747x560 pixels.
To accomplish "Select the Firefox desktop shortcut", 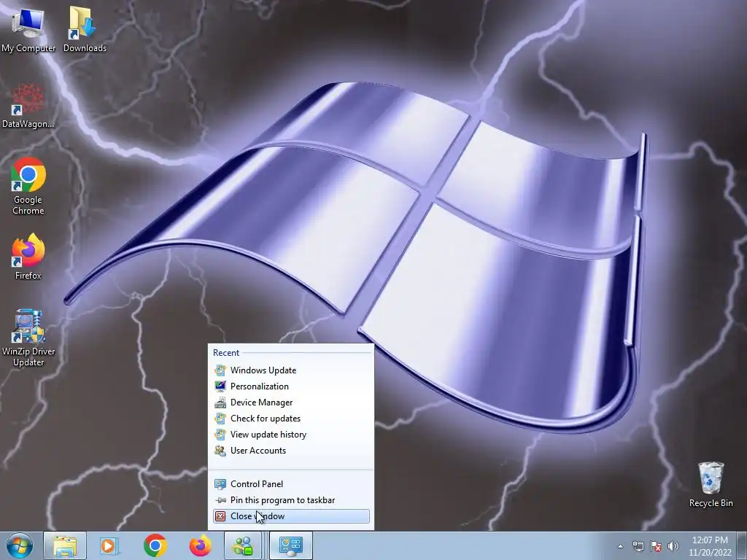I will pos(28,257).
